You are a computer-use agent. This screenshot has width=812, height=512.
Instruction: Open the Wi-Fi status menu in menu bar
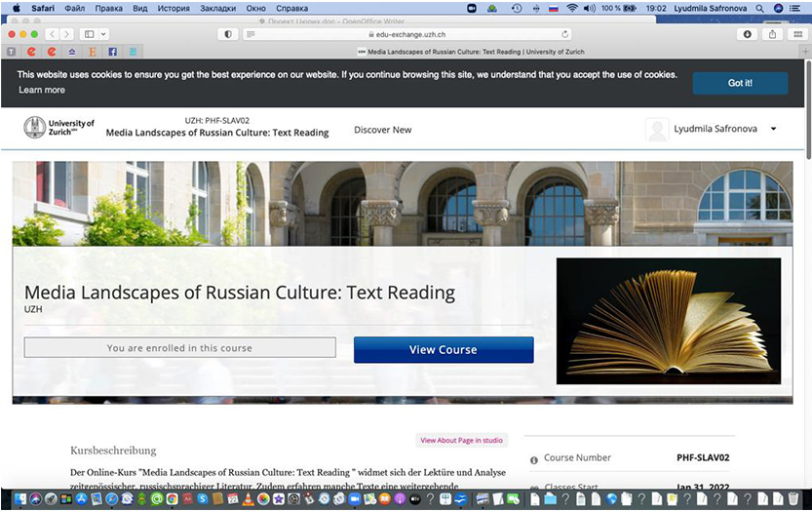(572, 8)
